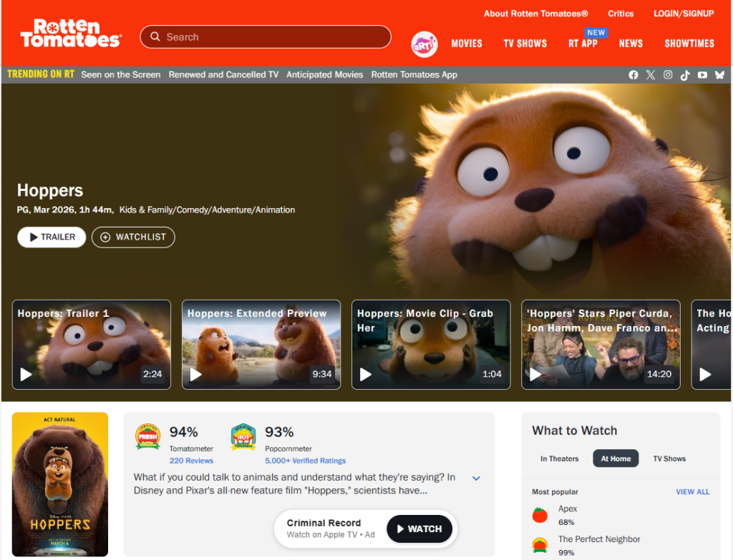
Task: Select the At Home filter
Action: [x=616, y=458]
